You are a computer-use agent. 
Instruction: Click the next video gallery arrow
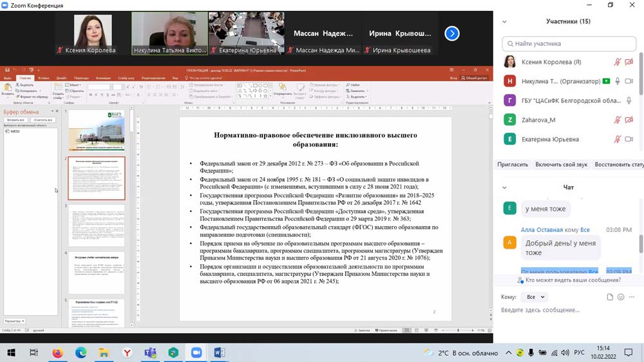[x=452, y=33]
